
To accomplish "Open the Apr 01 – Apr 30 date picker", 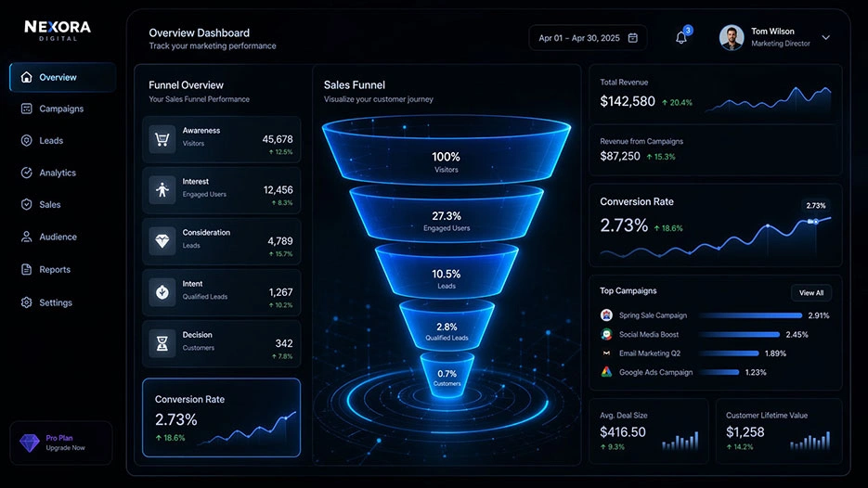I will (588, 38).
